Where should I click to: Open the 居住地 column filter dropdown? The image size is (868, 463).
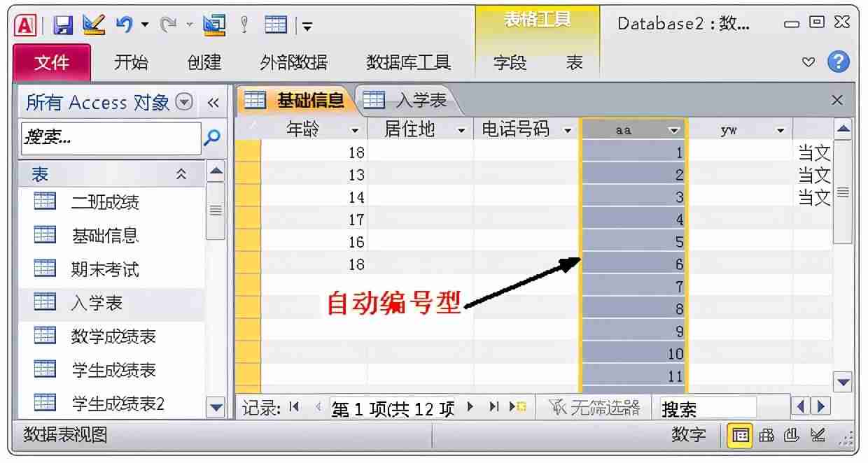[x=461, y=131]
